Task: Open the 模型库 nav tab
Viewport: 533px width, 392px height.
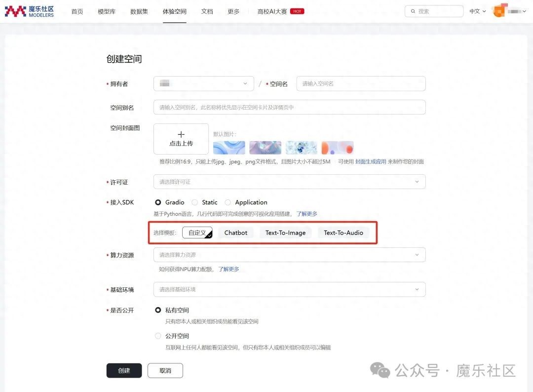Action: 107,11
